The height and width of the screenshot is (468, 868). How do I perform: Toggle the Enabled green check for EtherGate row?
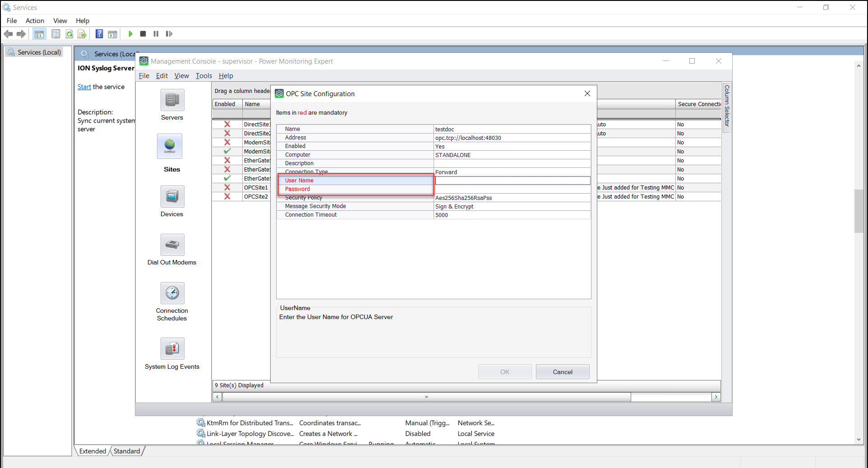tap(227, 178)
